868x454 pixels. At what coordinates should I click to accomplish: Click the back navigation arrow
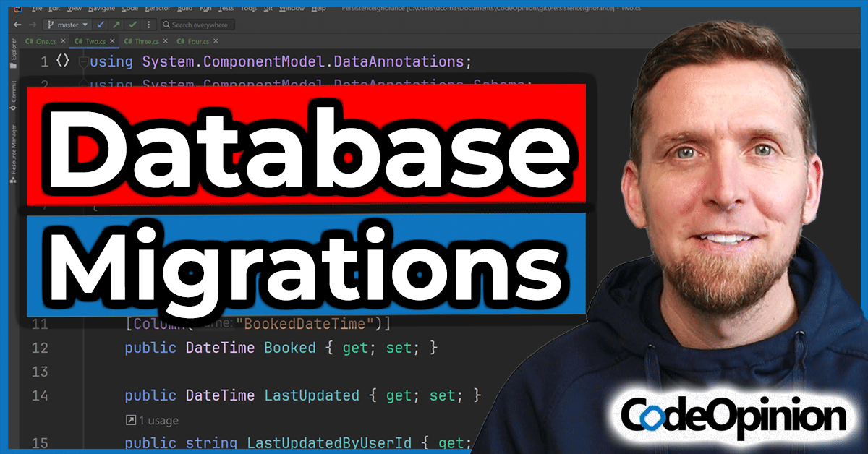(17, 25)
